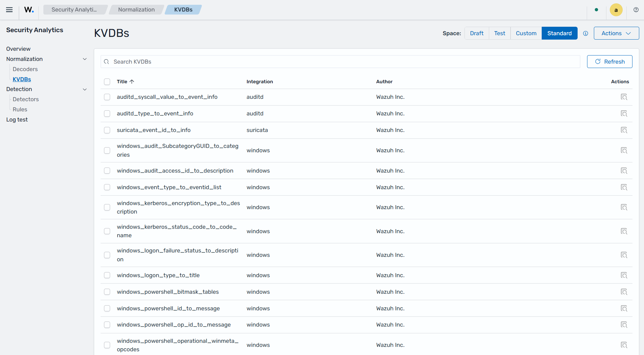View details of windows_audit_access_id_to_description
This screenshot has height=355, width=644.
624,171
